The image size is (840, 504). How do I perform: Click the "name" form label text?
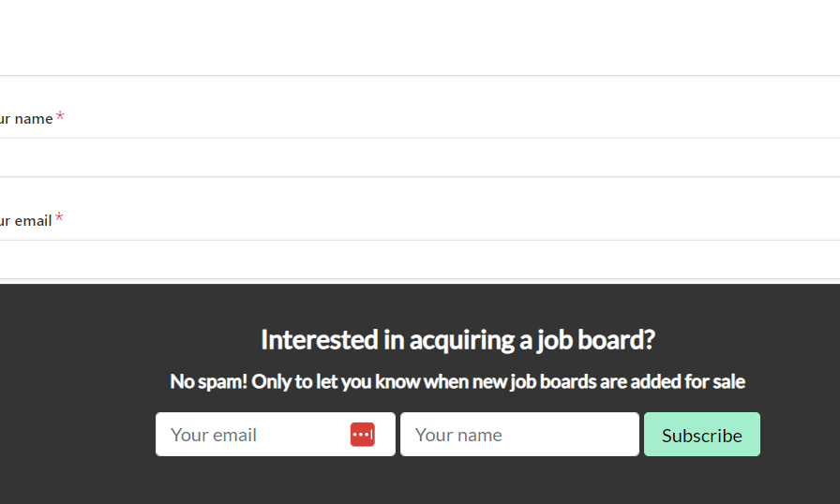coord(34,119)
